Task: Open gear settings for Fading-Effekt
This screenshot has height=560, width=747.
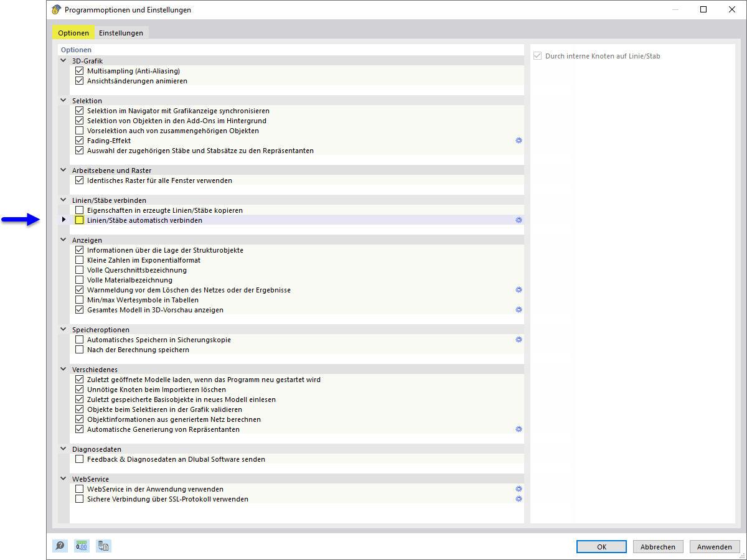Action: tap(519, 141)
